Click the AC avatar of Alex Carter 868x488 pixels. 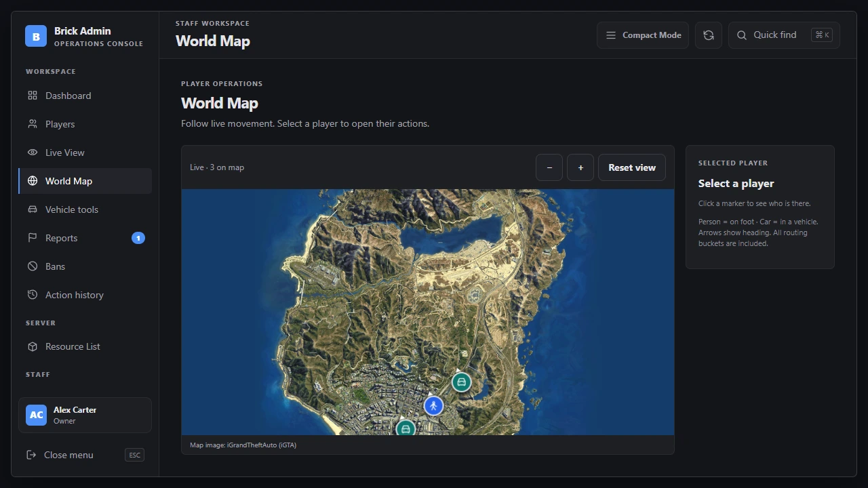(36, 415)
